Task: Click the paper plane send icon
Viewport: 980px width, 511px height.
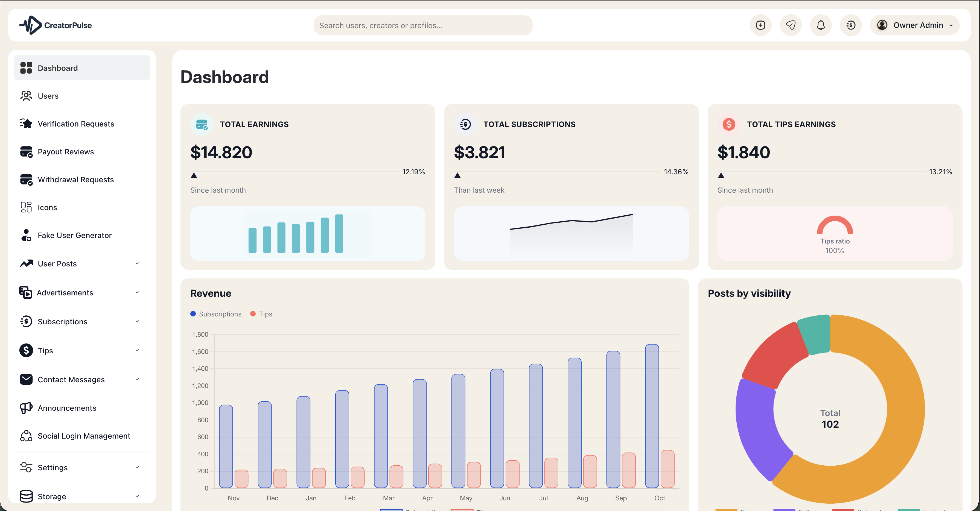Action: point(791,25)
